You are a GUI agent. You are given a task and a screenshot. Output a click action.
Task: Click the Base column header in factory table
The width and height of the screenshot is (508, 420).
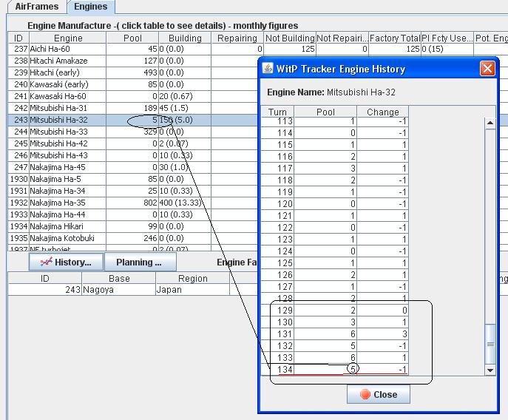[x=118, y=278]
